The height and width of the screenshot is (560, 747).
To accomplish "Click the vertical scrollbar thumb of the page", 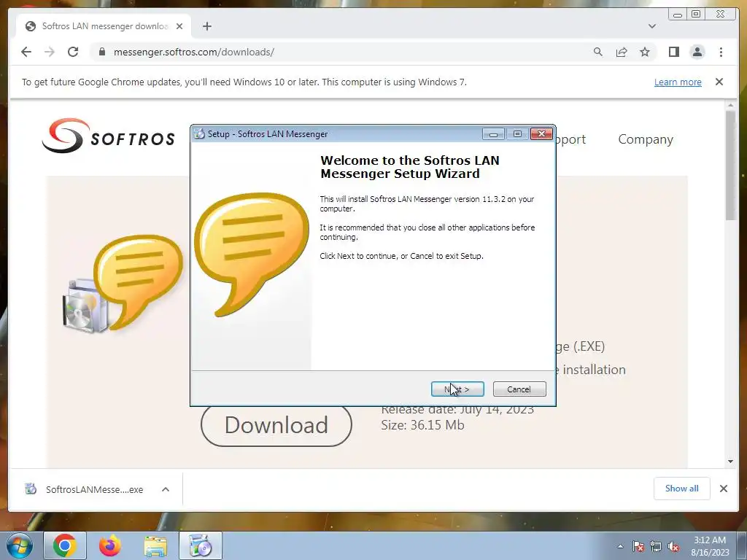I will coord(730,166).
